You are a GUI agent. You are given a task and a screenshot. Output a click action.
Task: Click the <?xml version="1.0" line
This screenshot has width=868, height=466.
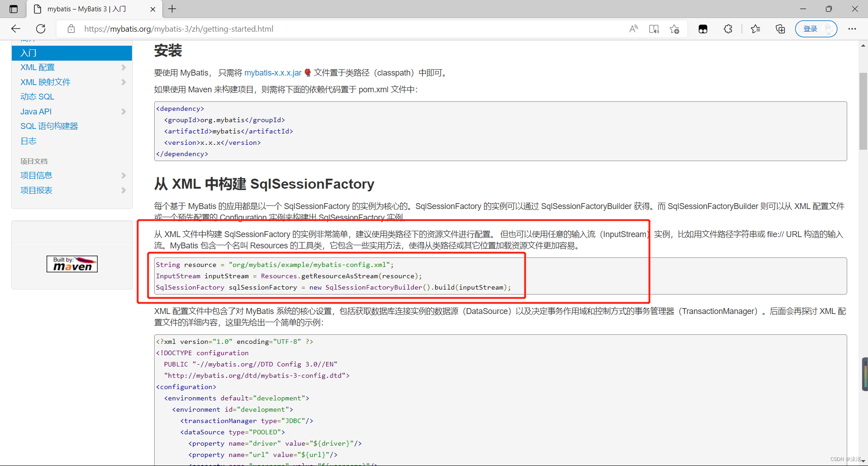[235, 342]
